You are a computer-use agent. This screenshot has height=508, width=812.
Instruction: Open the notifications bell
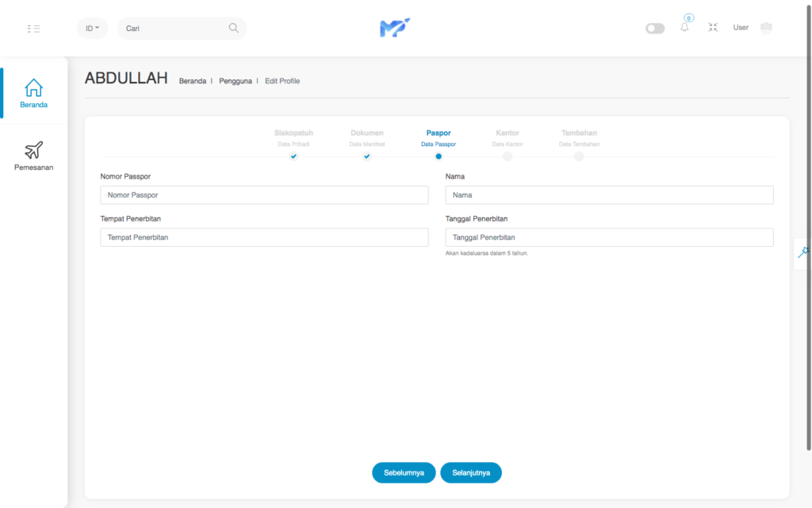(684, 28)
